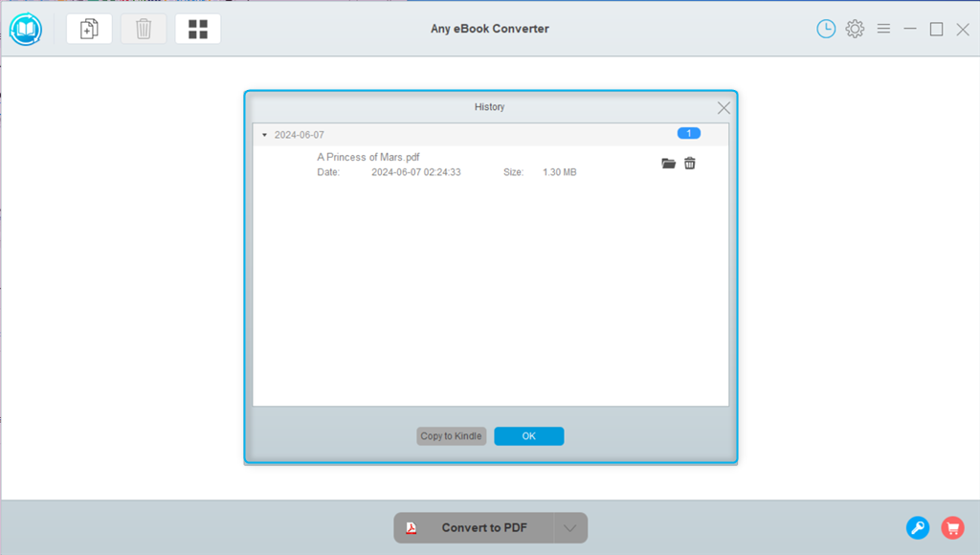Close the Any eBook Converter main window
This screenshot has width=980, height=555.
(x=963, y=29)
